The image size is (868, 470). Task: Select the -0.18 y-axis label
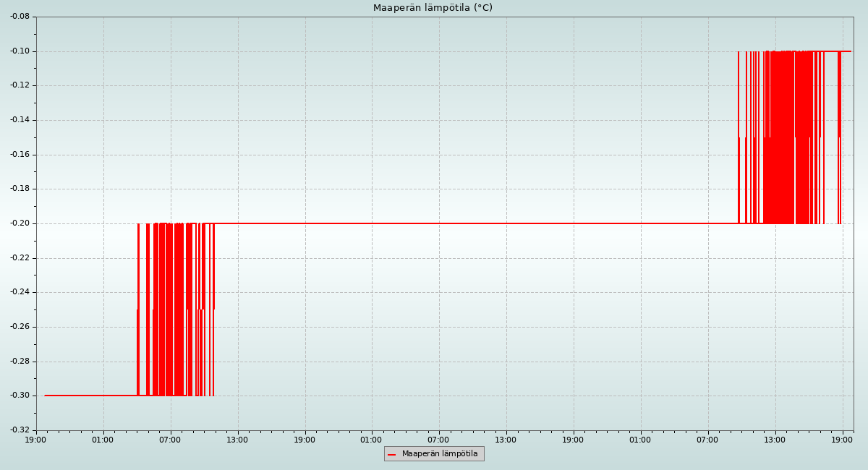point(18,189)
